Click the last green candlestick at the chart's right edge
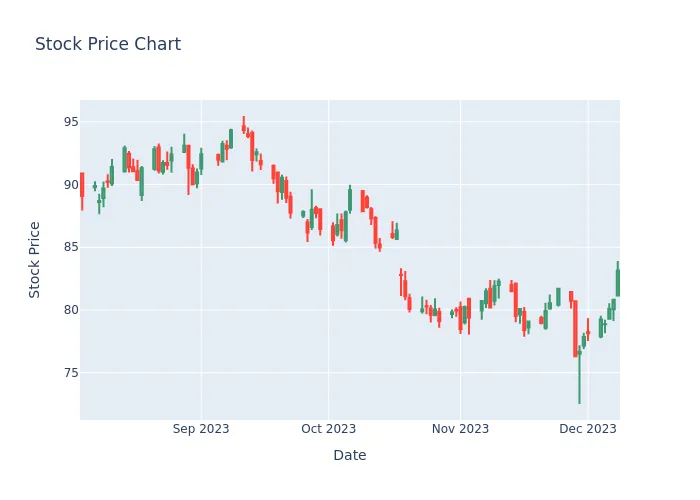Screen dimensions: 700x500 (618, 281)
